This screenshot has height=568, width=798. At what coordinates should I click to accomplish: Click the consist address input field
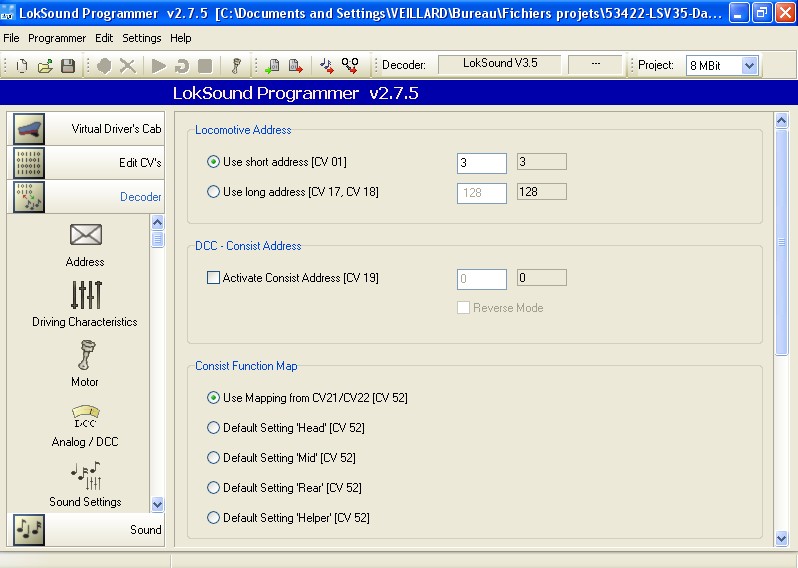[482, 279]
